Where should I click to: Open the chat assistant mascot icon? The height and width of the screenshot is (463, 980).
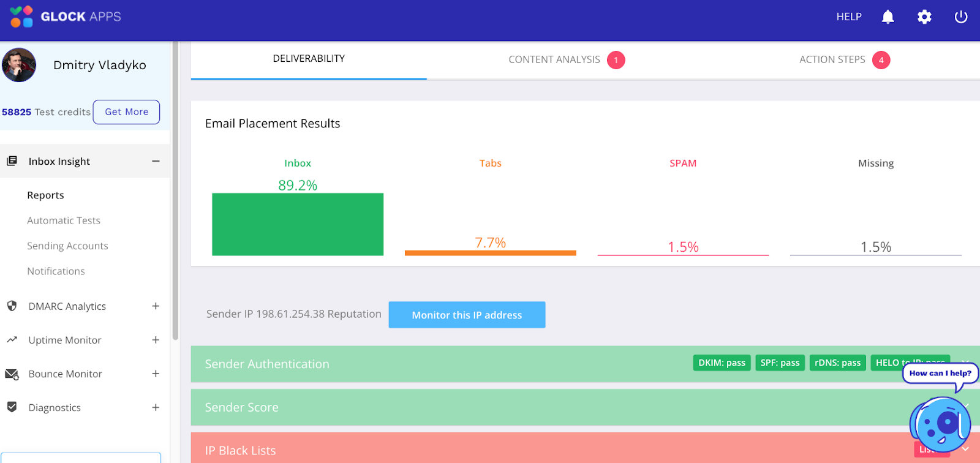(940, 424)
